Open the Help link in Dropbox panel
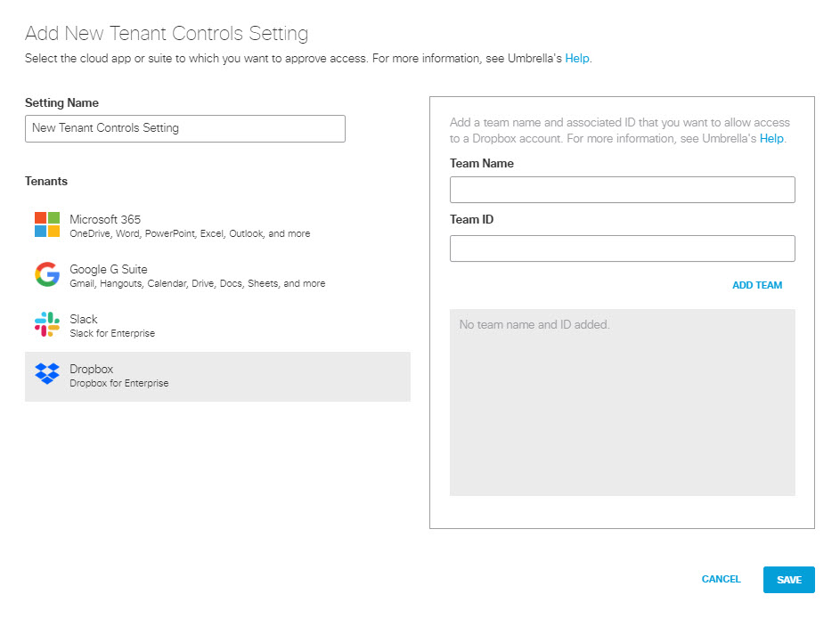This screenshot has height=619, width=840. [771, 139]
